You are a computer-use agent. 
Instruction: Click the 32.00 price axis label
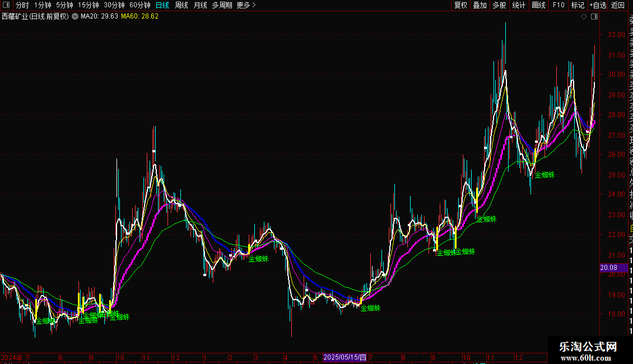pos(616,35)
